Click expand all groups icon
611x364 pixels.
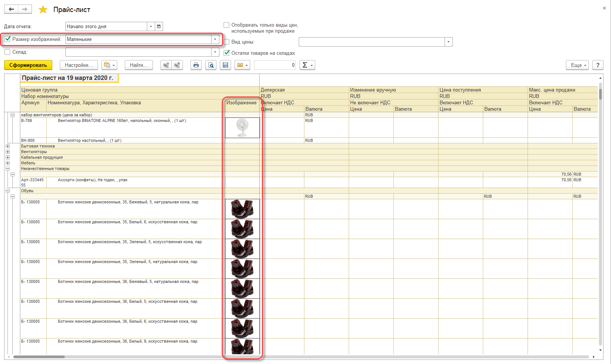tap(177, 65)
